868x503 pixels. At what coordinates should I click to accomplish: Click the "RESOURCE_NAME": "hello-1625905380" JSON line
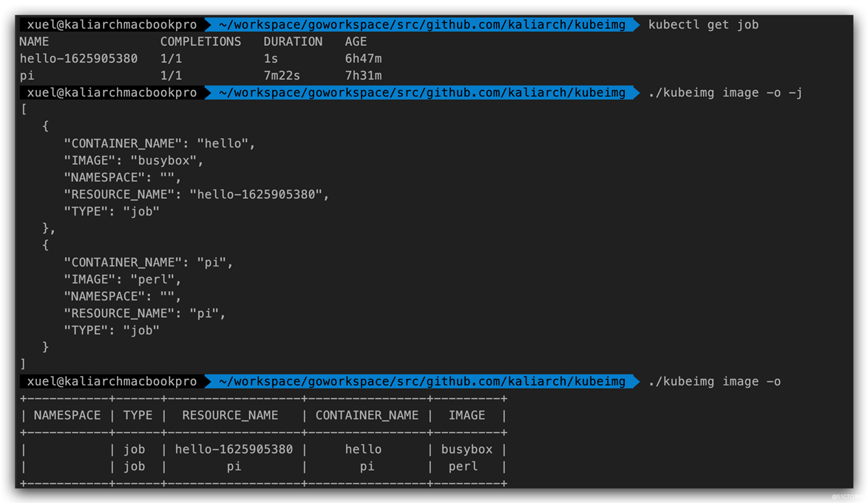pyautogui.click(x=197, y=194)
